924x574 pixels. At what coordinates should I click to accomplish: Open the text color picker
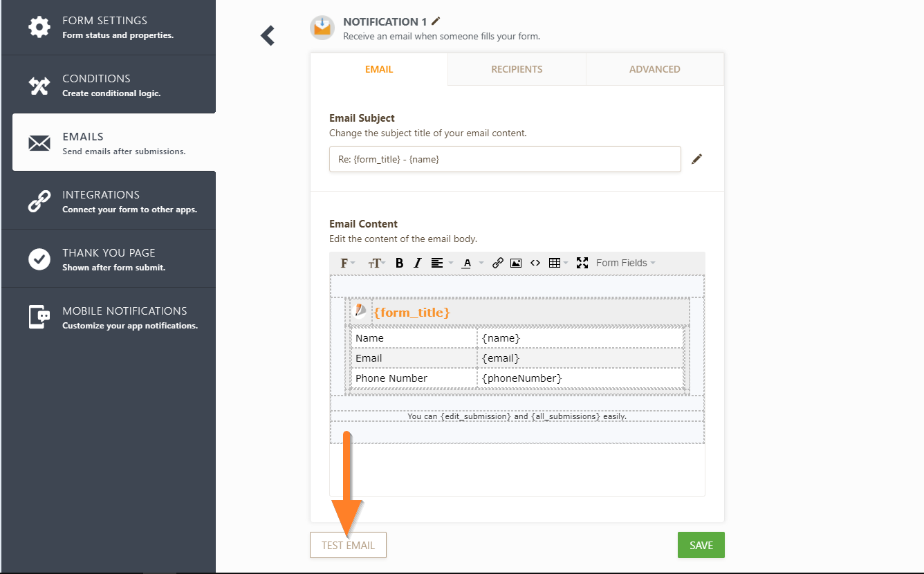click(x=471, y=263)
